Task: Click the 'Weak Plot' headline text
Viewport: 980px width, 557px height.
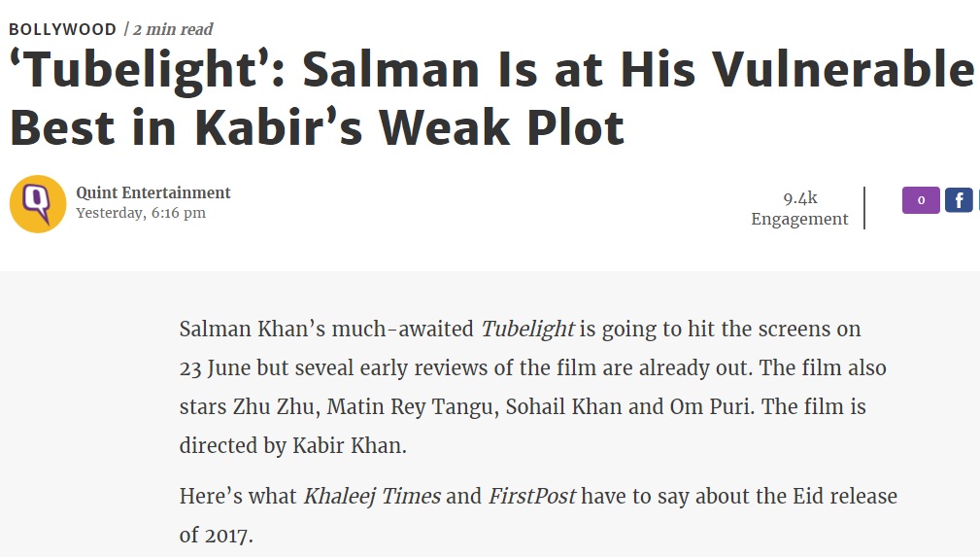Action: click(502, 128)
